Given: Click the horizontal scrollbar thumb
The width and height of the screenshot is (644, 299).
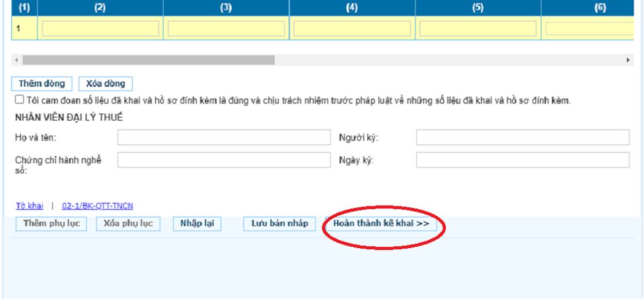Looking at the screenshot, I should point(149,60).
